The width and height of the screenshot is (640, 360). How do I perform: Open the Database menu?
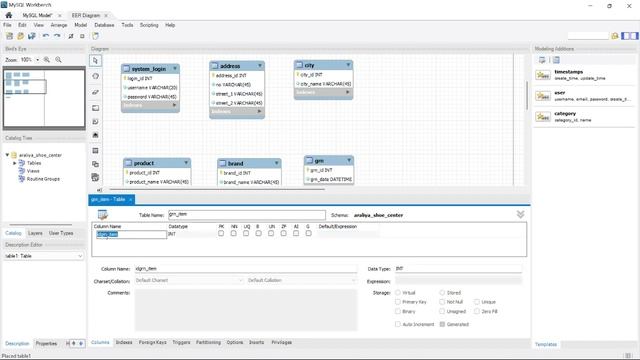pos(104,25)
